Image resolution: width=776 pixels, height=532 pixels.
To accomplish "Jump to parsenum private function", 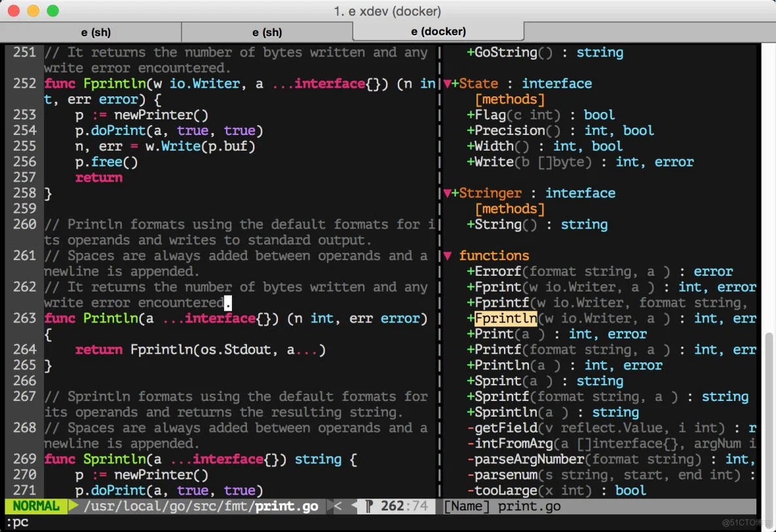I will (x=611, y=475).
